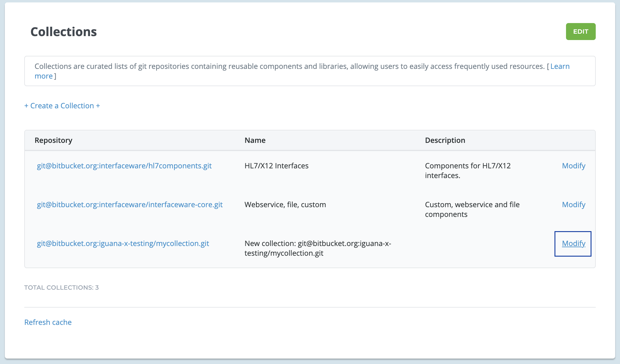Image resolution: width=620 pixels, height=364 pixels.
Task: Click Components for HL7/X12 interfaces description
Action: coord(467,170)
